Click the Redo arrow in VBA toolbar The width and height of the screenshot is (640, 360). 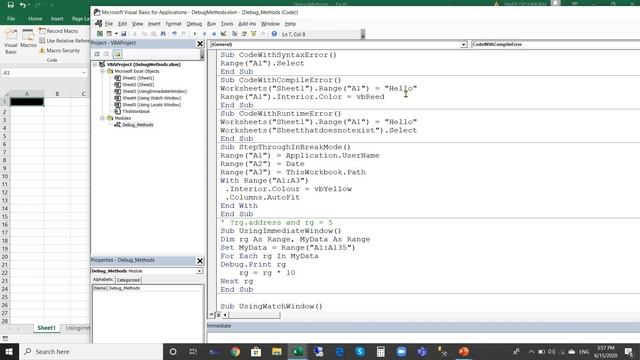point(184,34)
